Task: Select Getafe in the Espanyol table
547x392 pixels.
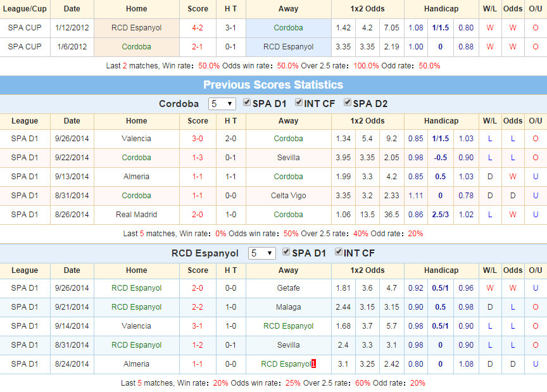Action: [x=288, y=288]
